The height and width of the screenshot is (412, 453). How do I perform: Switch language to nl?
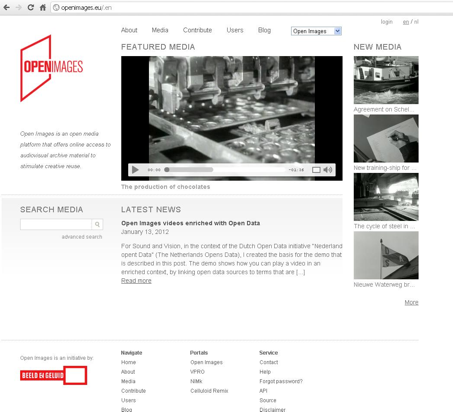pos(416,22)
